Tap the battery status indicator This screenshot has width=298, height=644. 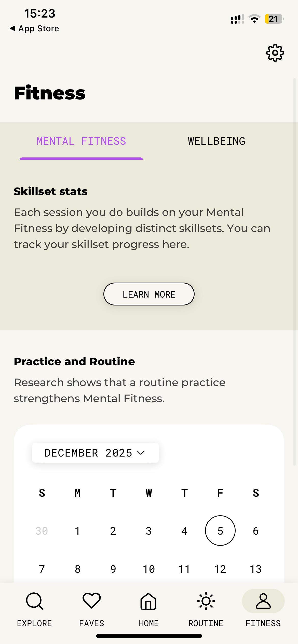(274, 19)
